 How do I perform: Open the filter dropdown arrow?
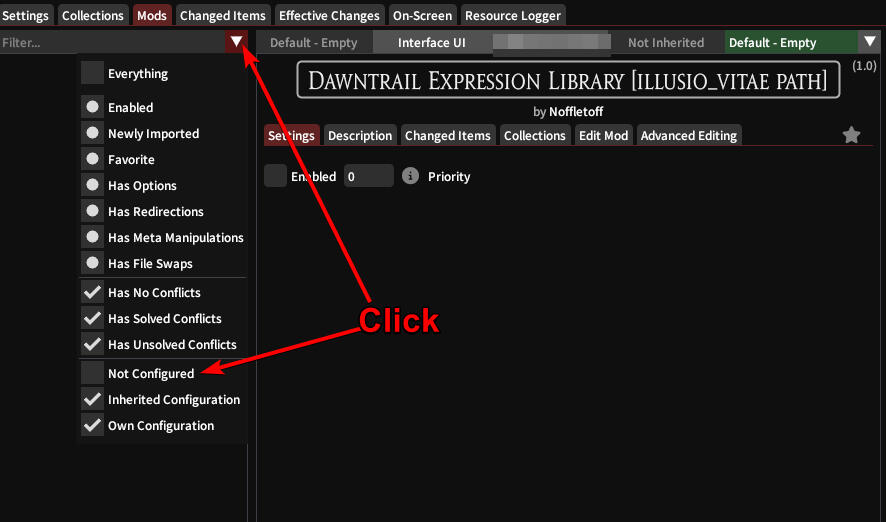click(236, 42)
